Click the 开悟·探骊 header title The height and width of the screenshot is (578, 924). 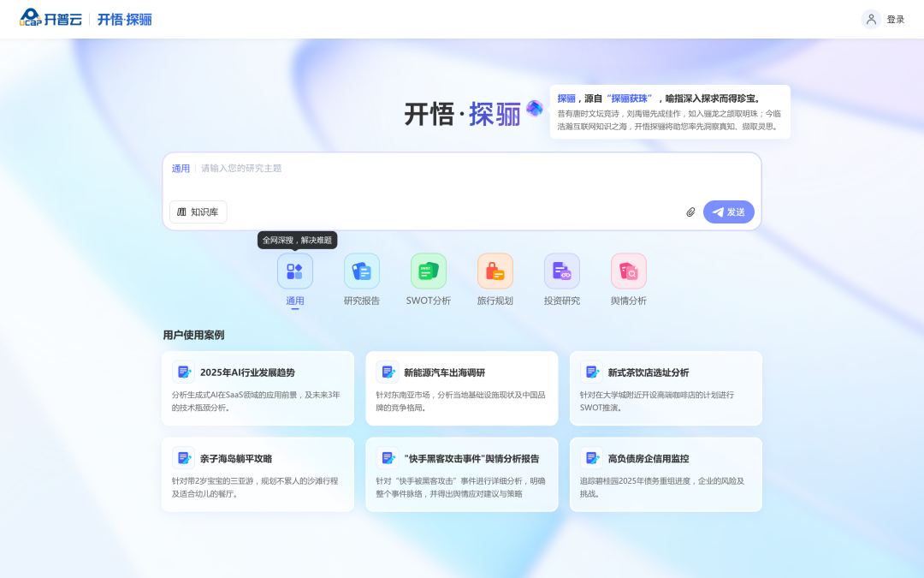tap(124, 19)
